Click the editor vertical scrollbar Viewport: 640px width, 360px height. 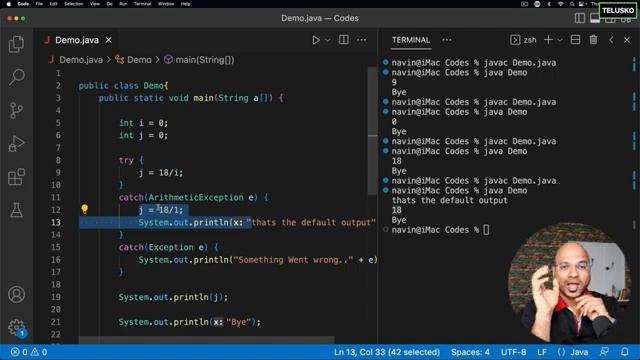pos(373,131)
